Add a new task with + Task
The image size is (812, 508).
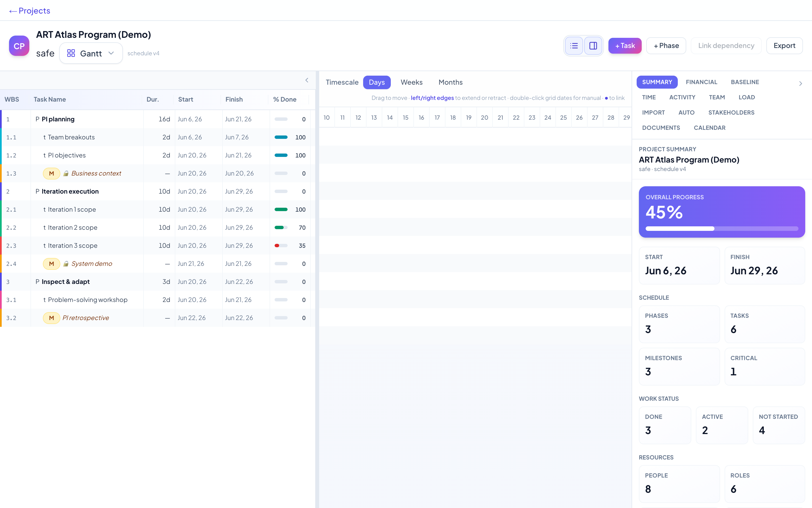click(x=625, y=46)
